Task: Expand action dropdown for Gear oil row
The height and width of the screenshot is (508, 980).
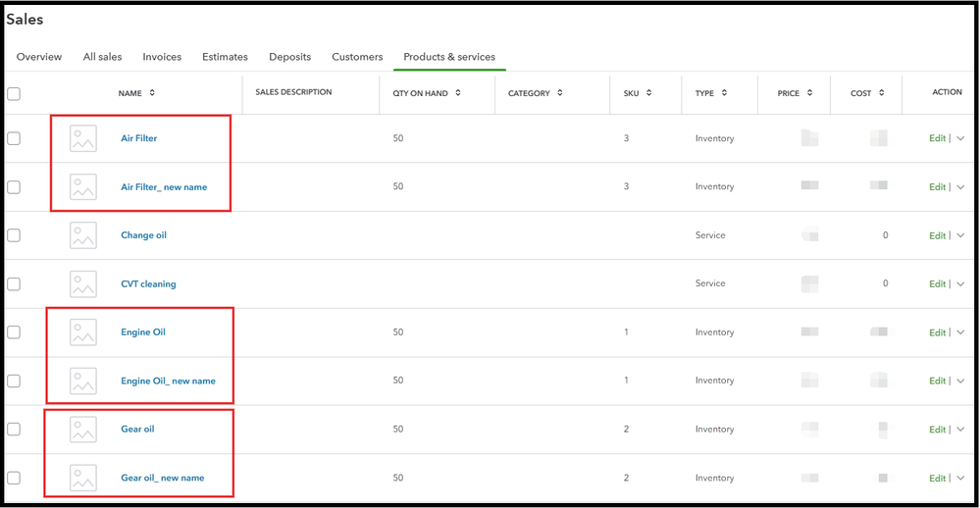Action: tap(960, 430)
